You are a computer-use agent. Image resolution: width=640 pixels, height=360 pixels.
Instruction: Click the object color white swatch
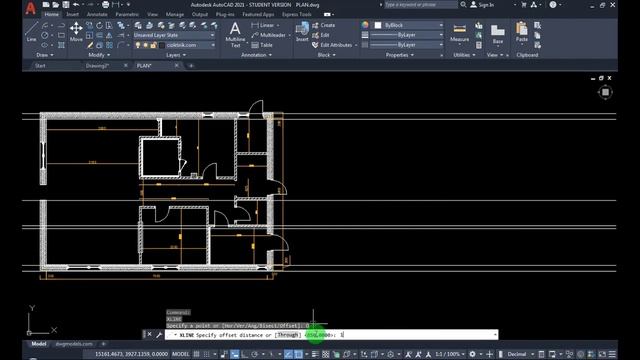pos(378,25)
